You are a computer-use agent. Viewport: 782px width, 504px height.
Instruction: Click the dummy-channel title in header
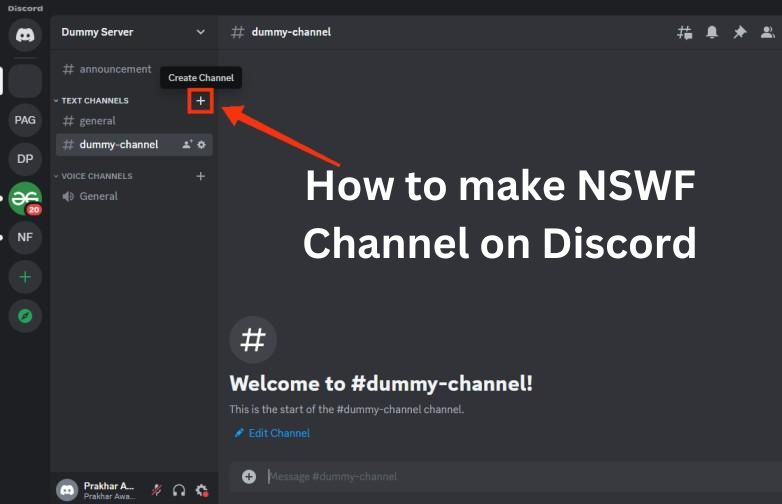click(x=291, y=32)
